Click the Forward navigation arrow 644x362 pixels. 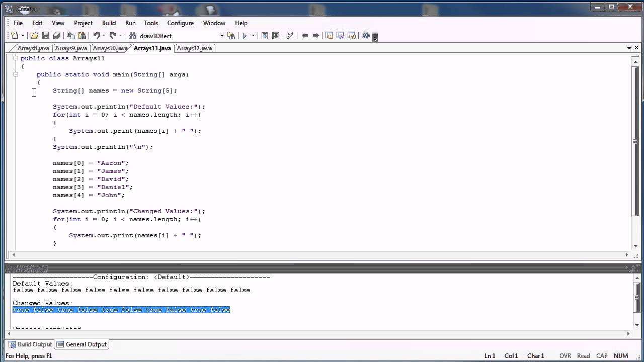tap(316, 36)
